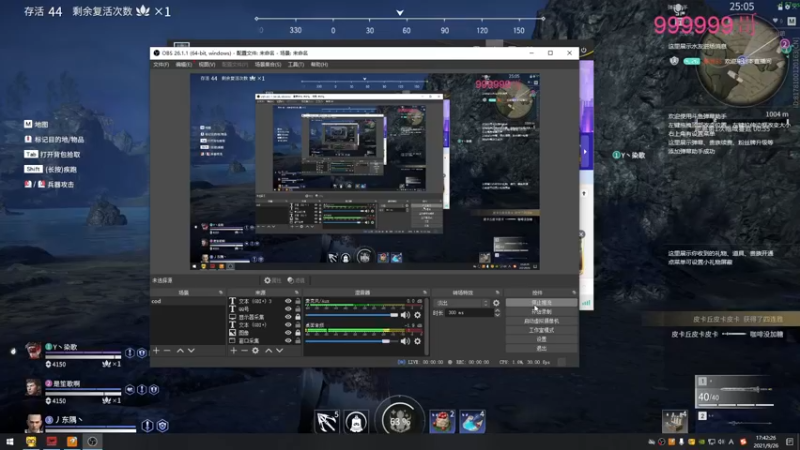Click the 滤镜 filters icon above the sources panel
800x450 pixels.
point(296,280)
